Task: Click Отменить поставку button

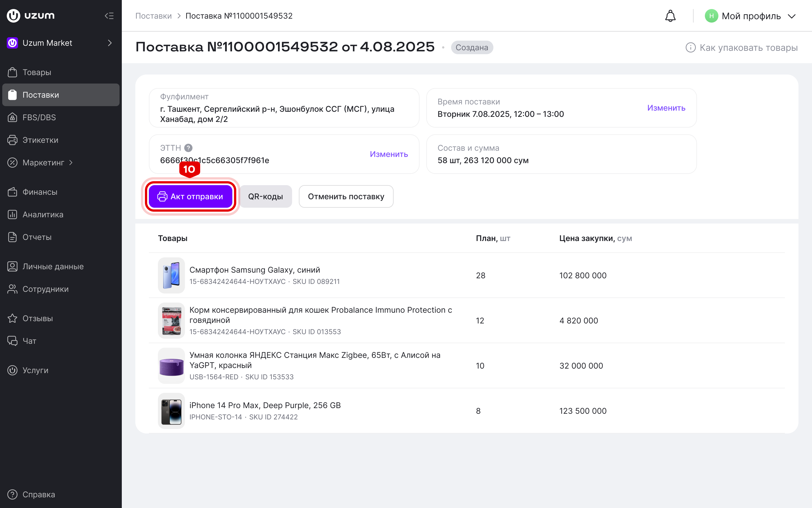Action: pyautogui.click(x=346, y=196)
